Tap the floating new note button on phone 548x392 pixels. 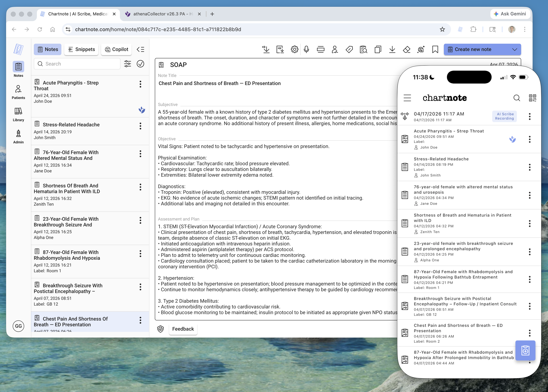tap(525, 350)
